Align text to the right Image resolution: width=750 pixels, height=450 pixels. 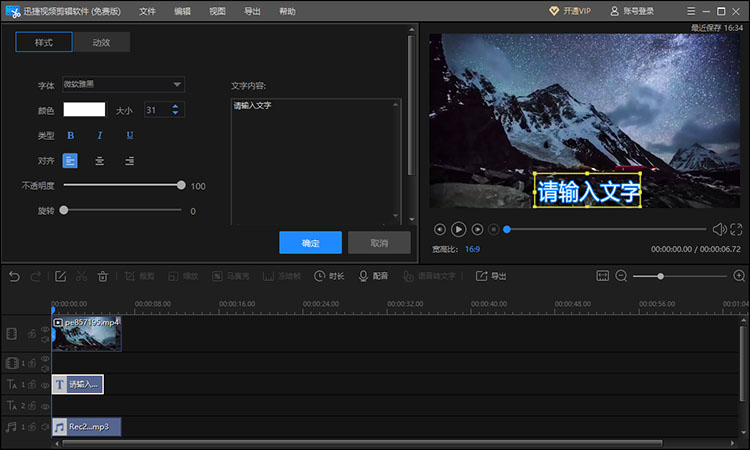[129, 161]
